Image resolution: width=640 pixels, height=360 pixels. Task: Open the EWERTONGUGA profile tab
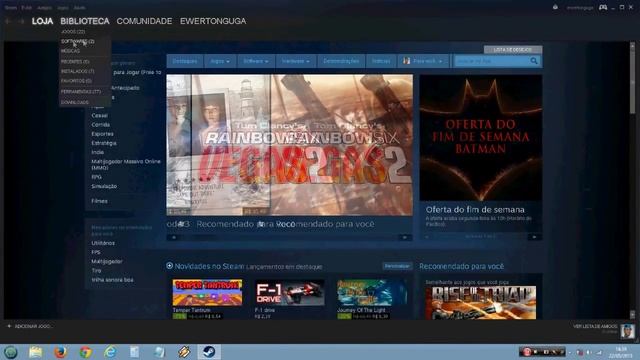click(x=213, y=21)
